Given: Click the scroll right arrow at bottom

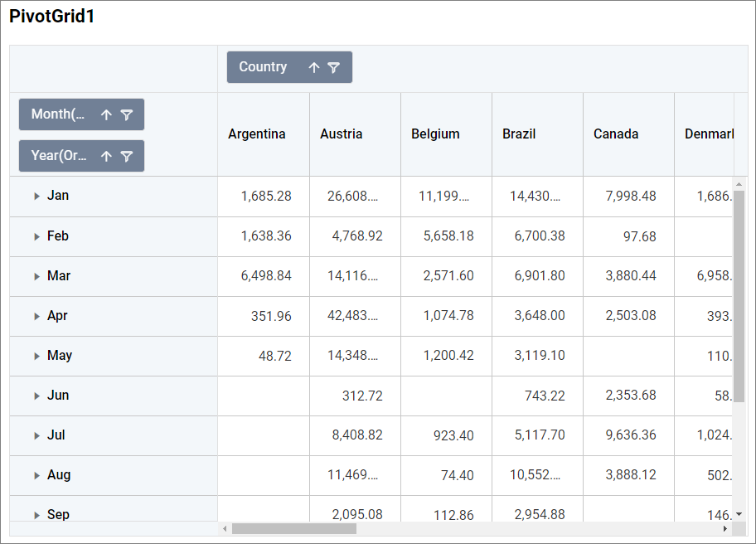Looking at the screenshot, I should point(725,528).
